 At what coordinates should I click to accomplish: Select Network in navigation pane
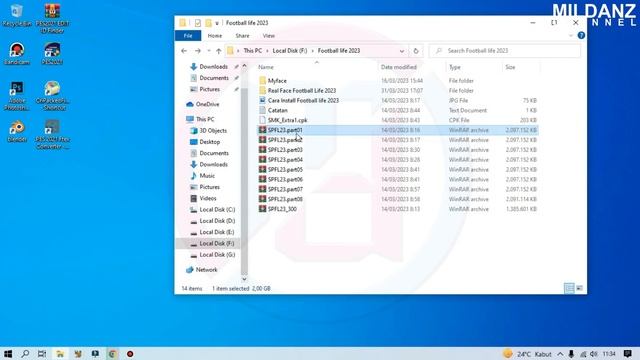coord(206,270)
